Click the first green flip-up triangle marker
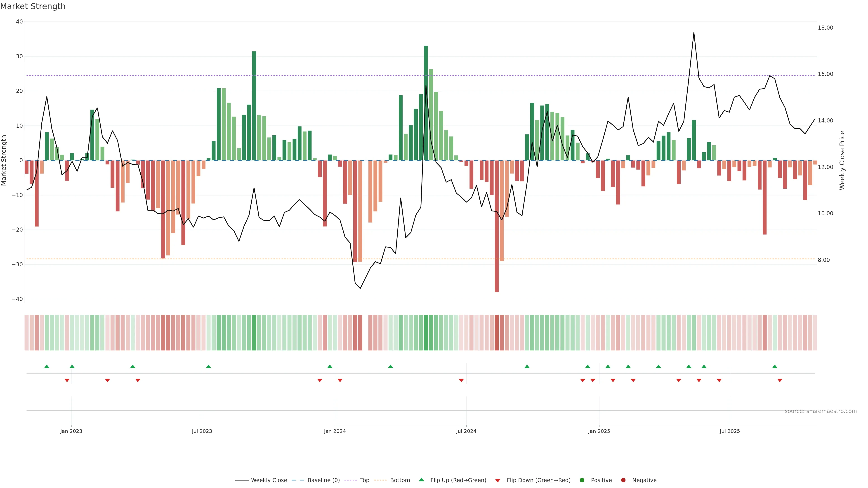This screenshot has height=488, width=868. [47, 366]
